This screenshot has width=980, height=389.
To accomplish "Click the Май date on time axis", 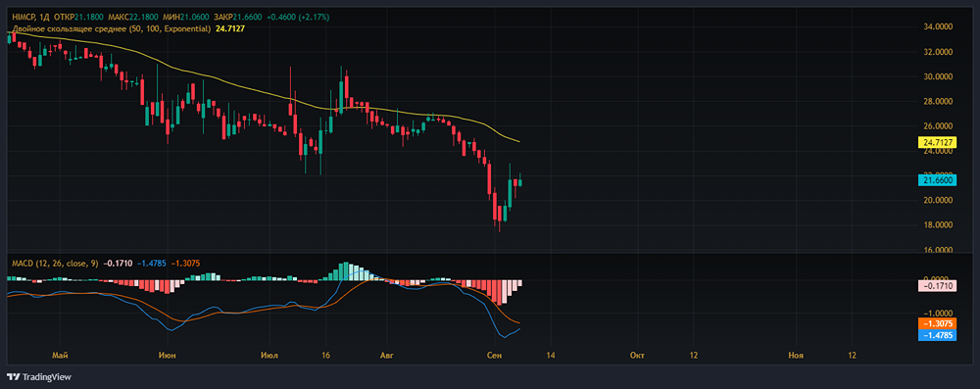I will [61, 356].
